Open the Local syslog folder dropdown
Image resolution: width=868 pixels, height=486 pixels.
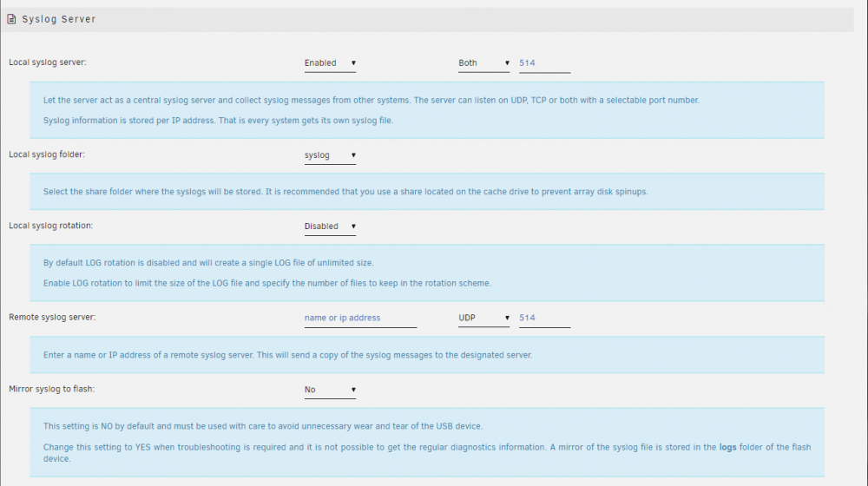(x=330, y=155)
